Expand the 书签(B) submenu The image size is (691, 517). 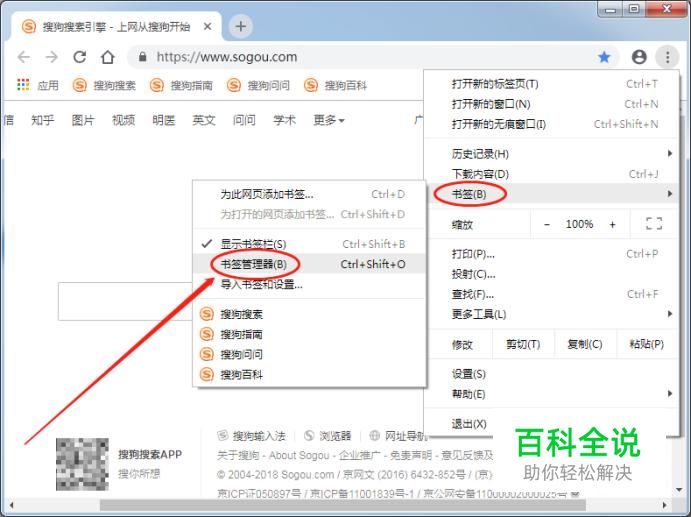click(551, 193)
